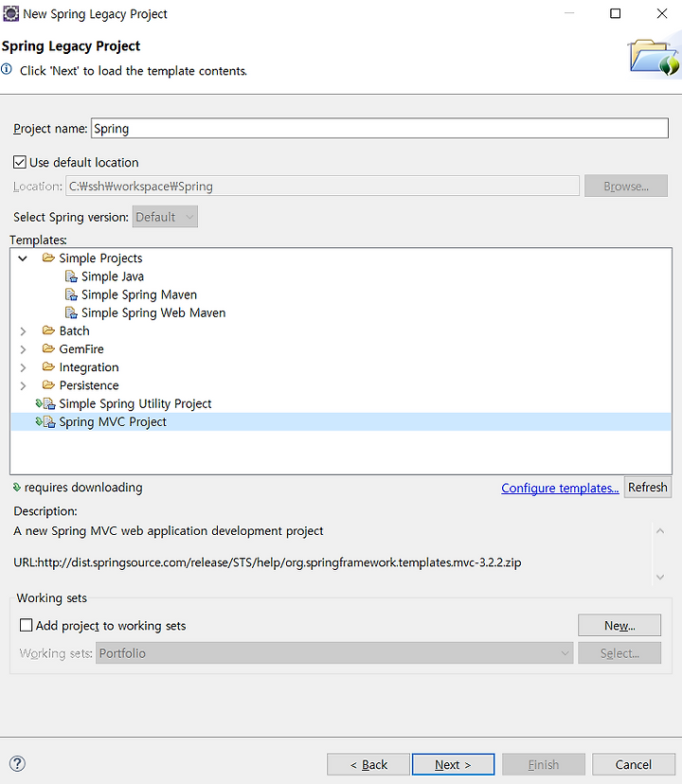Open the Configure templates link
Image resolution: width=682 pixels, height=784 pixels.
coord(560,488)
